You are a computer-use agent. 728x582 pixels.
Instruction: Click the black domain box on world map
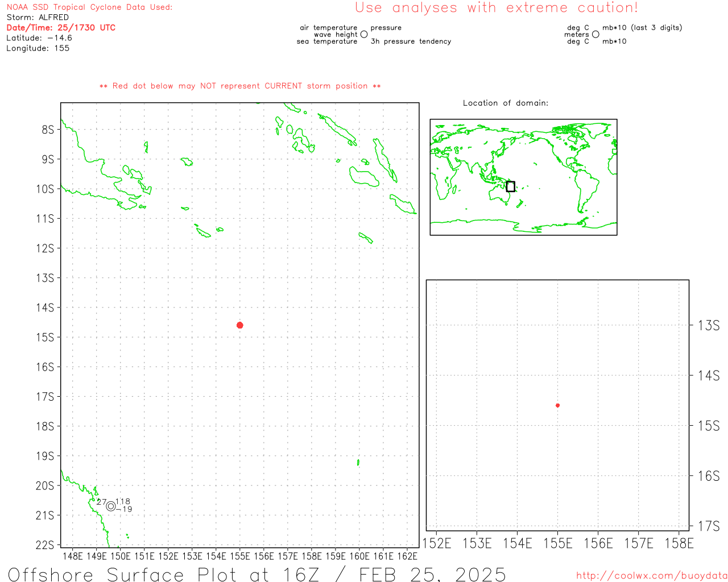[511, 186]
